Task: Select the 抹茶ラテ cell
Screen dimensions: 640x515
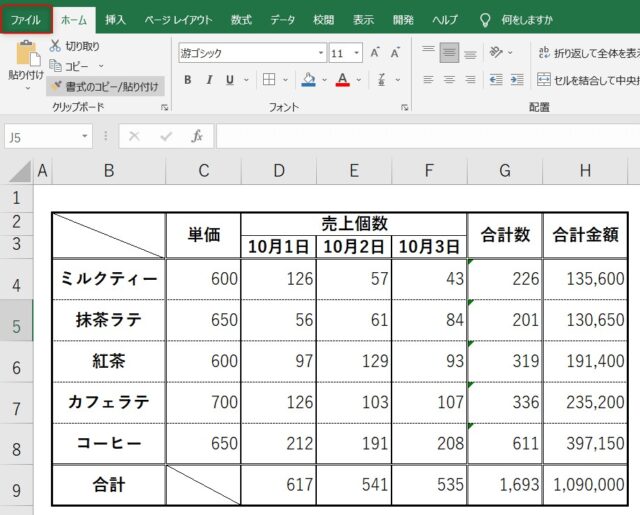Action: click(x=109, y=320)
